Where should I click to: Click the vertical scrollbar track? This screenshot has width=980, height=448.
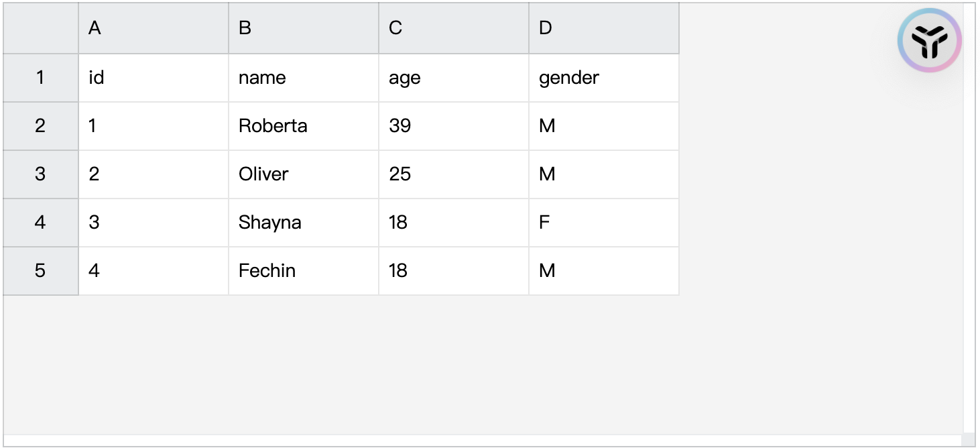pos(969,221)
